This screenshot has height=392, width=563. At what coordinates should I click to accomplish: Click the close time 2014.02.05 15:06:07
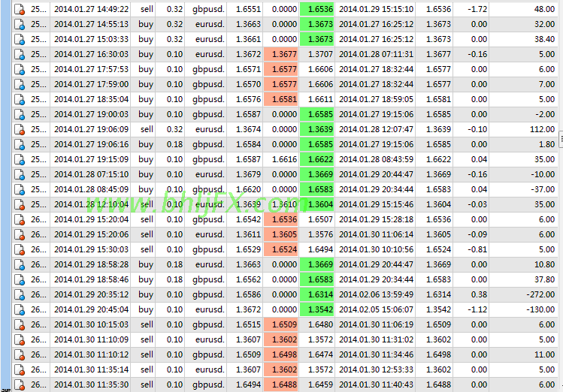click(376, 309)
